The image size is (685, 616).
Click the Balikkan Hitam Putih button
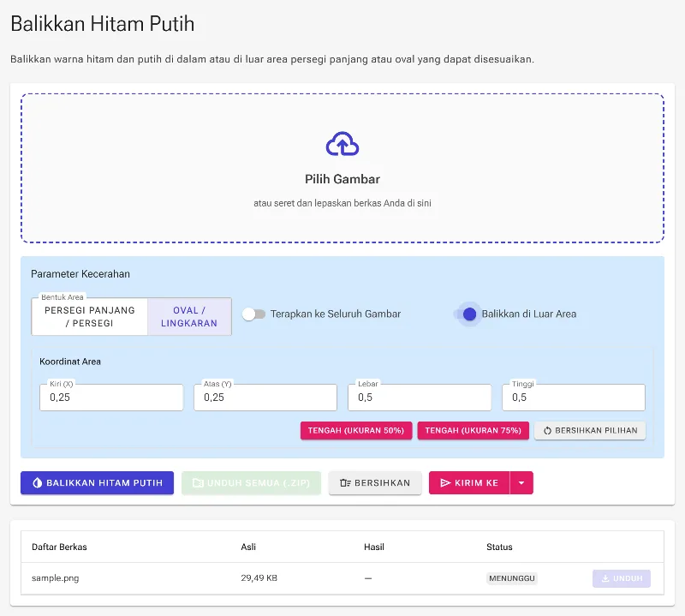click(97, 482)
